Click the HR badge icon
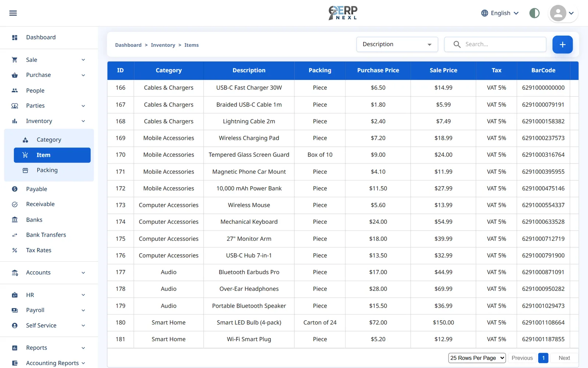 pos(15,295)
